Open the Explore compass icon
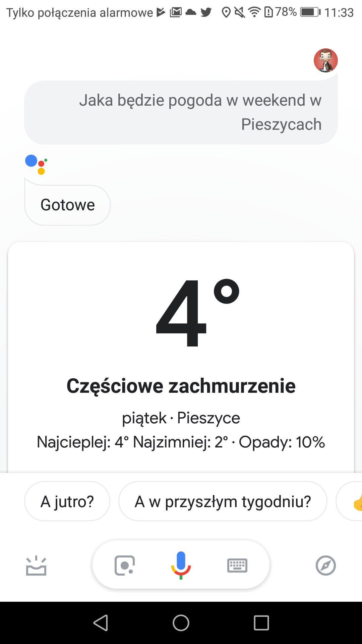Screen dimensions: 362x644 pos(326,566)
